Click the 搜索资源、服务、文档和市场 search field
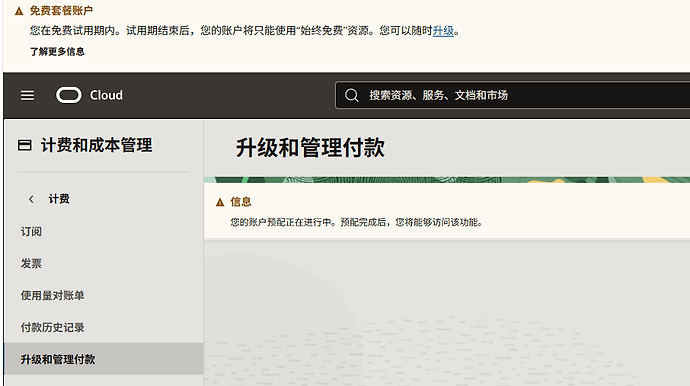 click(512, 95)
